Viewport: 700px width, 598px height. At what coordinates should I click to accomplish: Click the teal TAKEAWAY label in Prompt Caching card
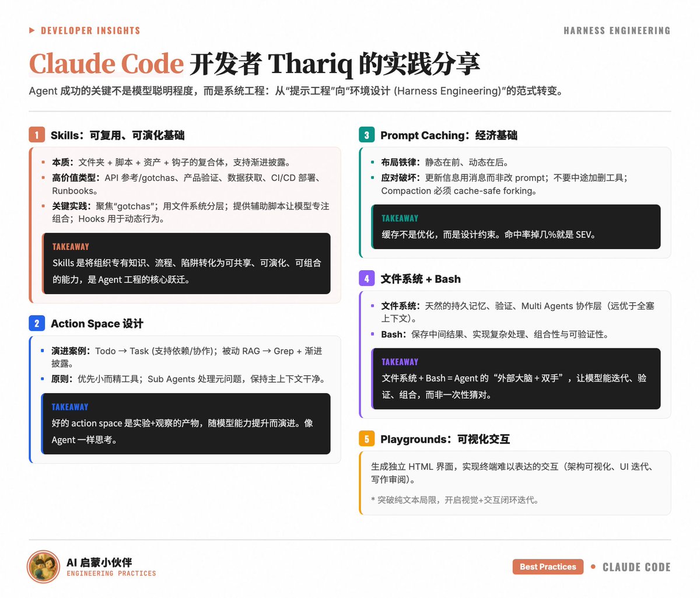(400, 218)
